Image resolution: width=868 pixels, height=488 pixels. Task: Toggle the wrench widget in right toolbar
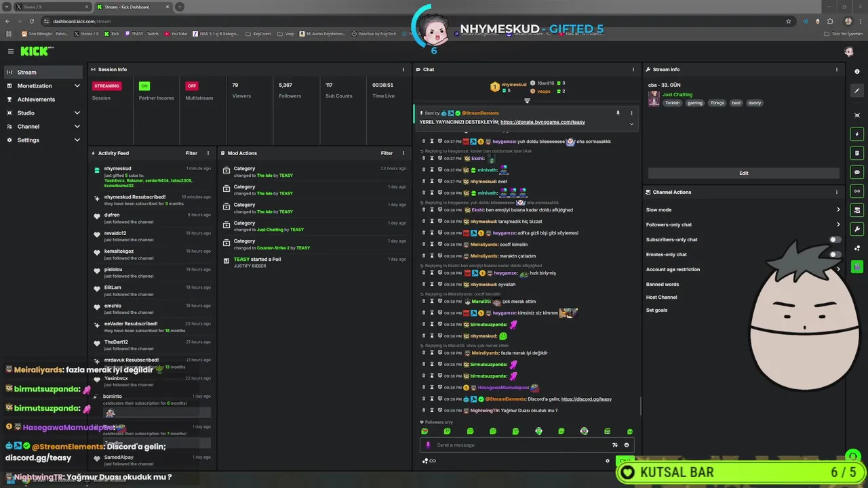[858, 229]
